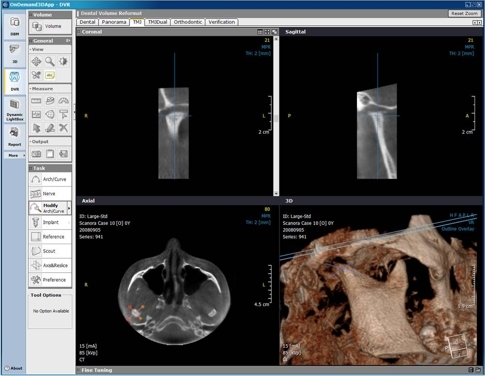Screen dimensions: 485x376
Task: Click Coronal scrollbar down arrow
Action: coord(276,193)
